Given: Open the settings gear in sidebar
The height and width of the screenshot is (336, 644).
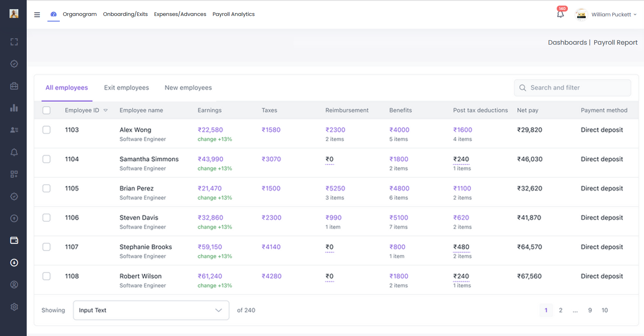Looking at the screenshot, I should pyautogui.click(x=14, y=307).
